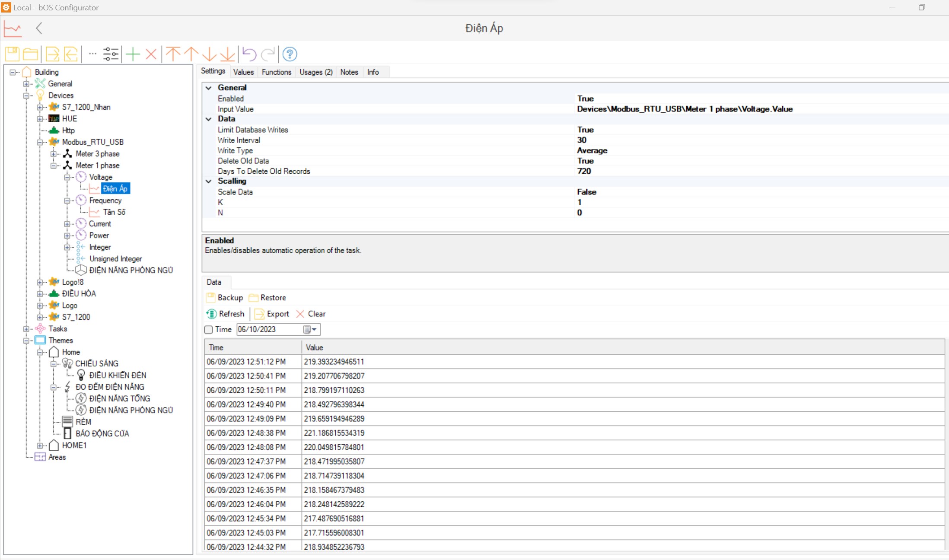Viewport: 949px width, 560px height.
Task: Click the move down arrow icon
Action: pyautogui.click(x=209, y=54)
